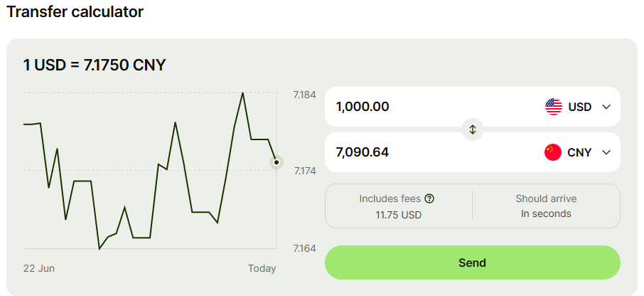
Task: Click the 11.75 USD fee amount
Action: 398,215
